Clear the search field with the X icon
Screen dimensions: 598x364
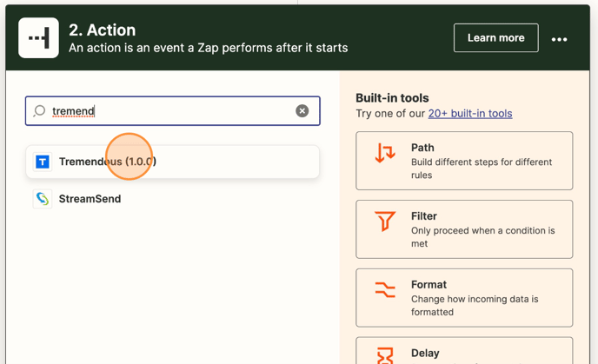(302, 111)
